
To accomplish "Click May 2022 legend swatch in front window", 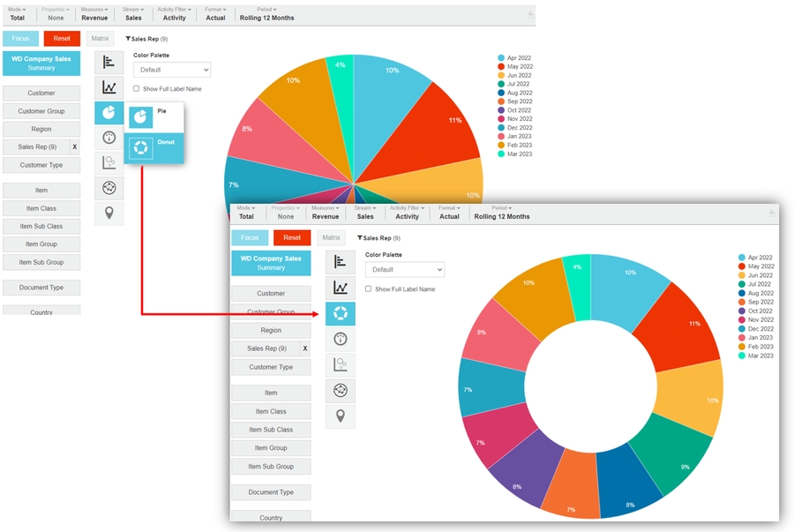I will click(x=742, y=266).
